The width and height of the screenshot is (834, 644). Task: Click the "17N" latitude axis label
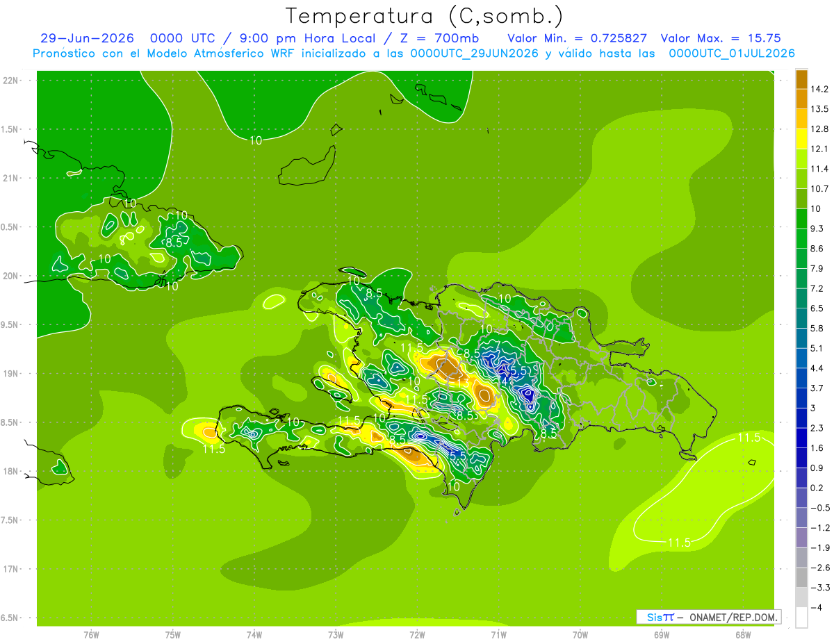[10, 569]
